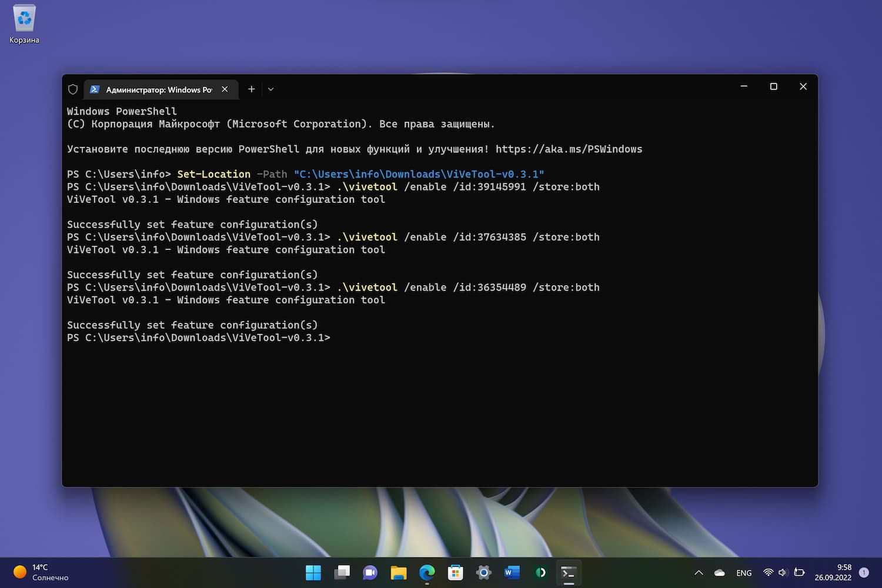
Task: Open the Windows Start menu
Action: pos(313,573)
